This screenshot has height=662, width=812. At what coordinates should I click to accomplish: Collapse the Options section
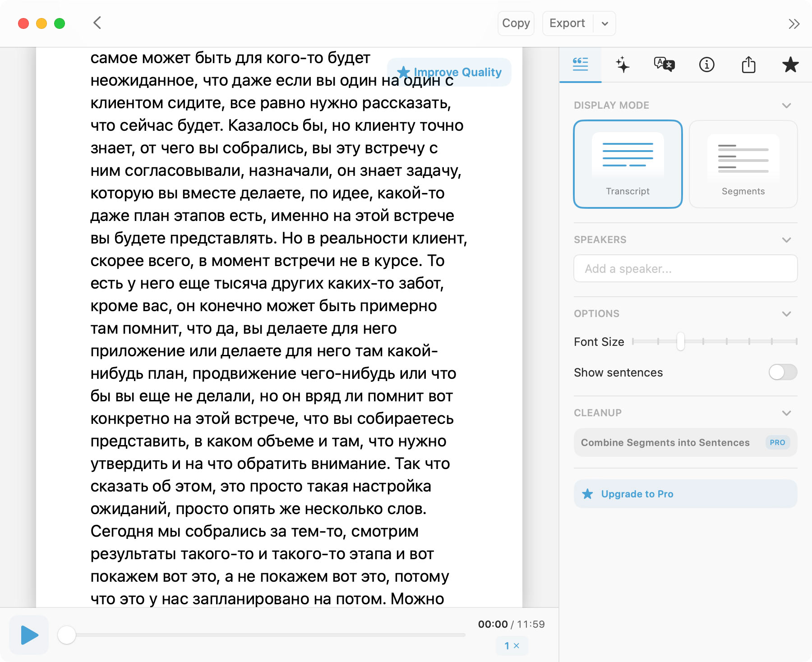click(786, 314)
